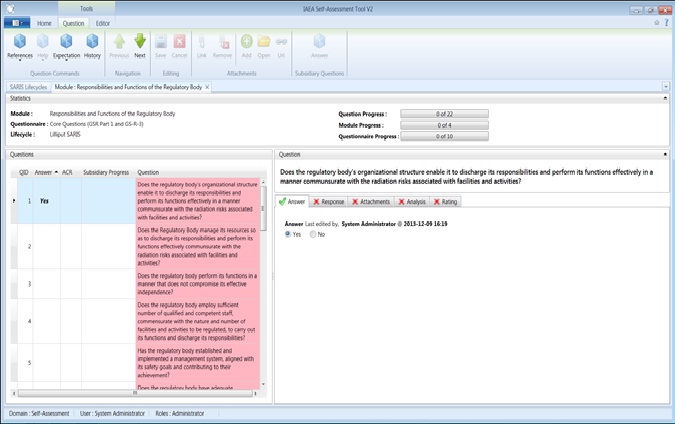Expand the References dropdown arrow
The width and height of the screenshot is (675, 425).
[20, 60]
